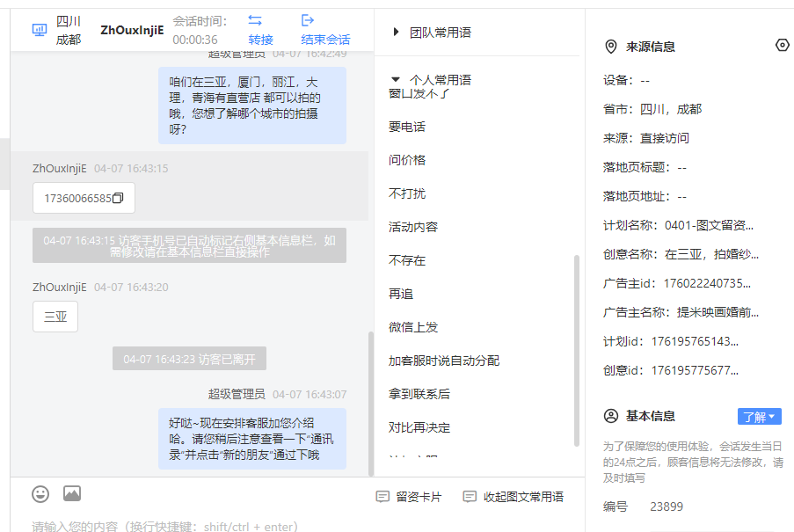Click the 创意名称 在三亚，拍婚纱 value
The width and height of the screenshot is (794, 532).
711,254
